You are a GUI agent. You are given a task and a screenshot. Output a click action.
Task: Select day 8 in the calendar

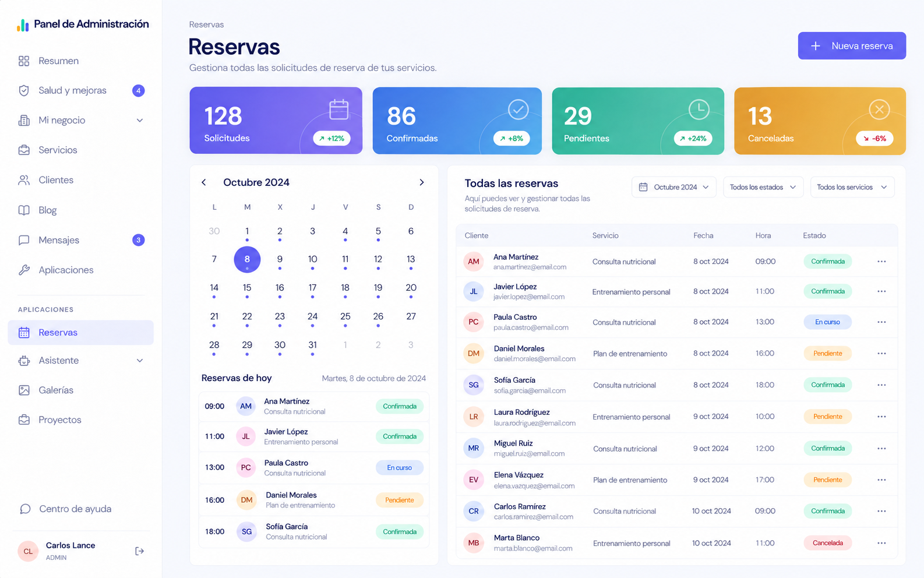(x=247, y=259)
